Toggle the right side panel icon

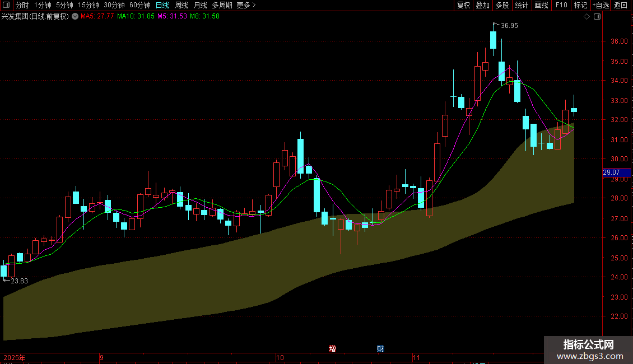[x=597, y=17]
